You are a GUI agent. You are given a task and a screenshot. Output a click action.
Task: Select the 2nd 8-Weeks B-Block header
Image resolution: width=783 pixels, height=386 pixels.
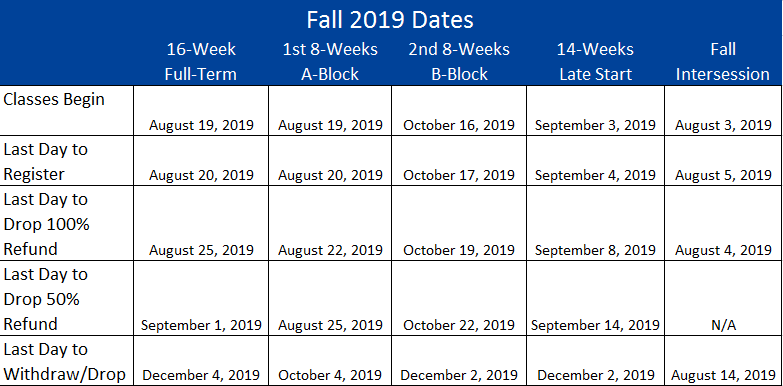(459, 61)
